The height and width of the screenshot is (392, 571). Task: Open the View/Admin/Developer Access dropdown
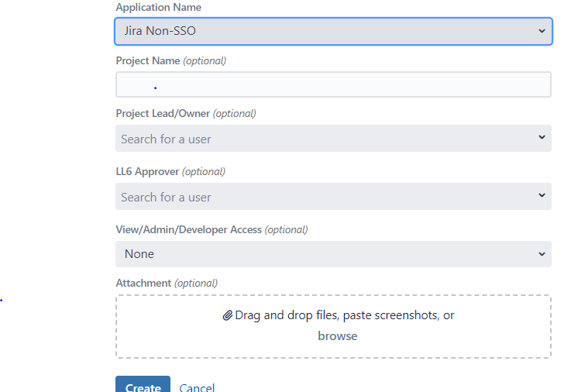click(x=333, y=254)
